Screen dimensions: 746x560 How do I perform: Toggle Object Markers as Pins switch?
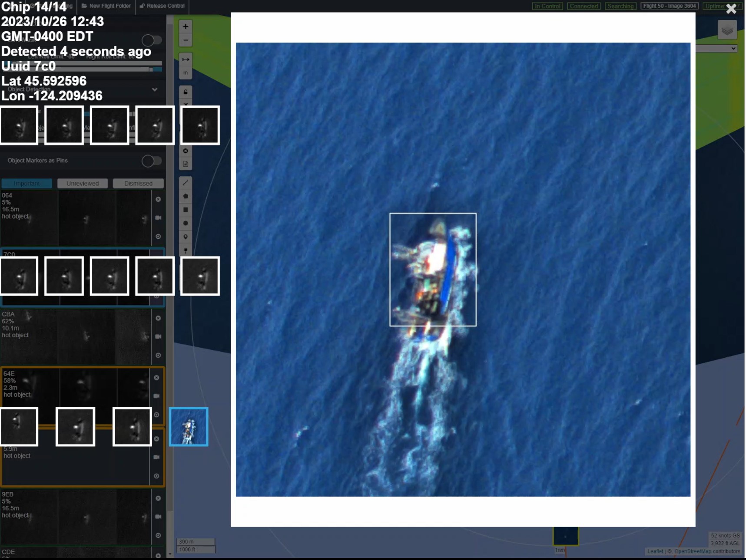152,161
